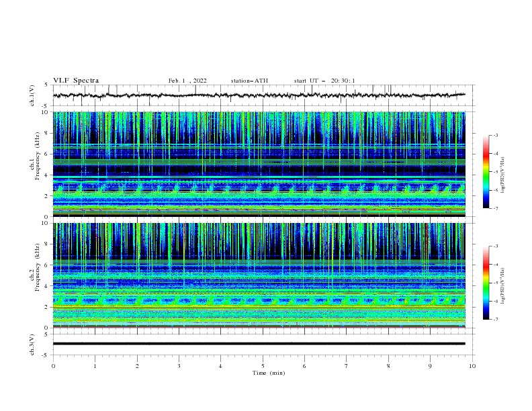Click the ch.2 spectrogram color scale bar

pos(486,283)
